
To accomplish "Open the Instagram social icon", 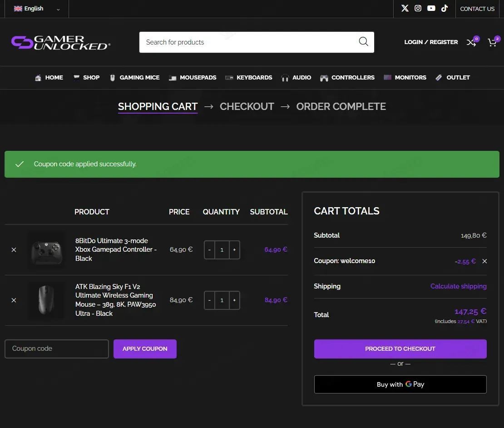I will (x=418, y=8).
